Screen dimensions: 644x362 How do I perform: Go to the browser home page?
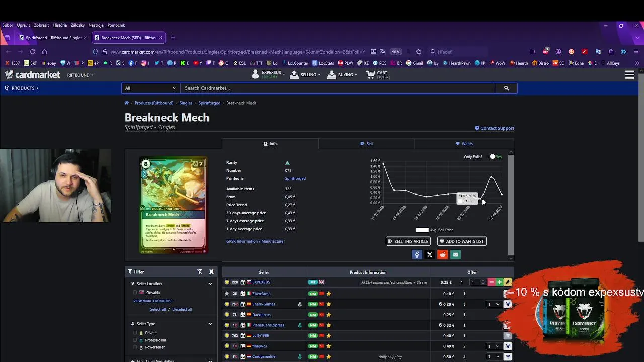(44, 52)
